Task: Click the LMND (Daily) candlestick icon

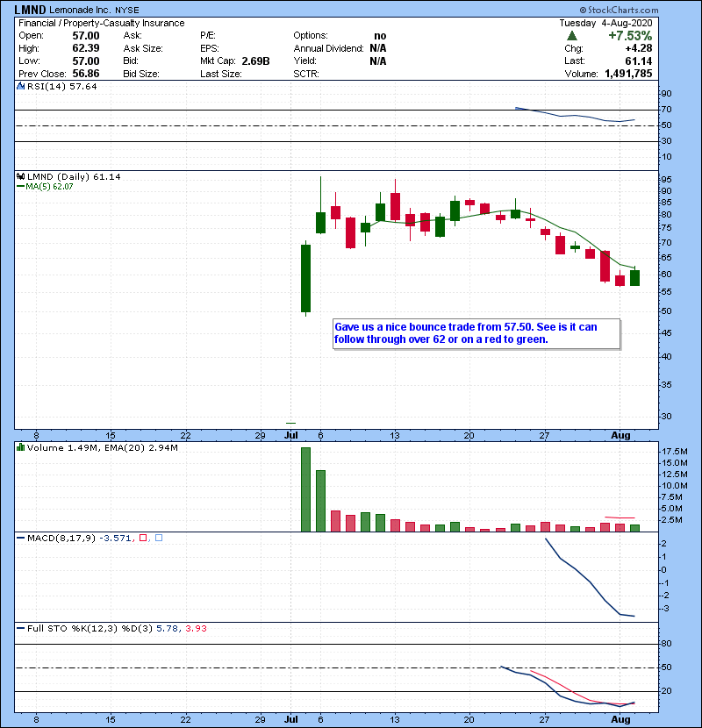Action: pos(20,176)
